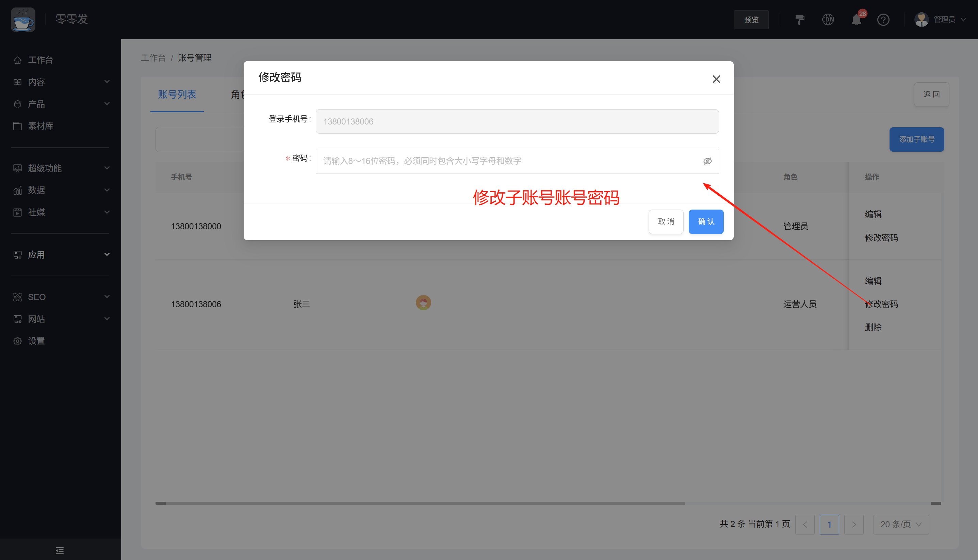Viewport: 978px width, 560px height.
Task: Open the 20 条/页 page size dropdown
Action: (901, 524)
